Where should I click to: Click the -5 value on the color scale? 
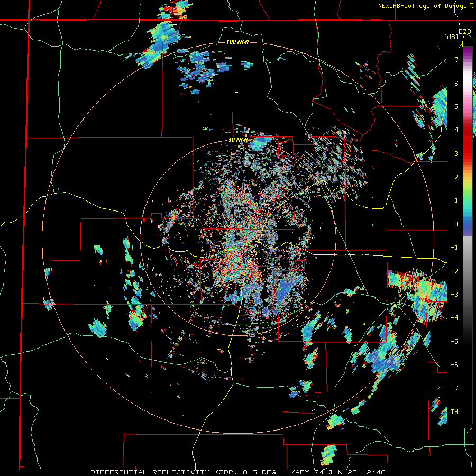454,341
